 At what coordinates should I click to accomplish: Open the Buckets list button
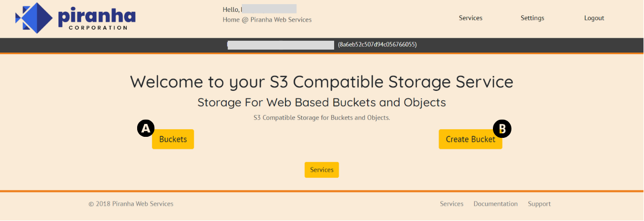(173, 139)
